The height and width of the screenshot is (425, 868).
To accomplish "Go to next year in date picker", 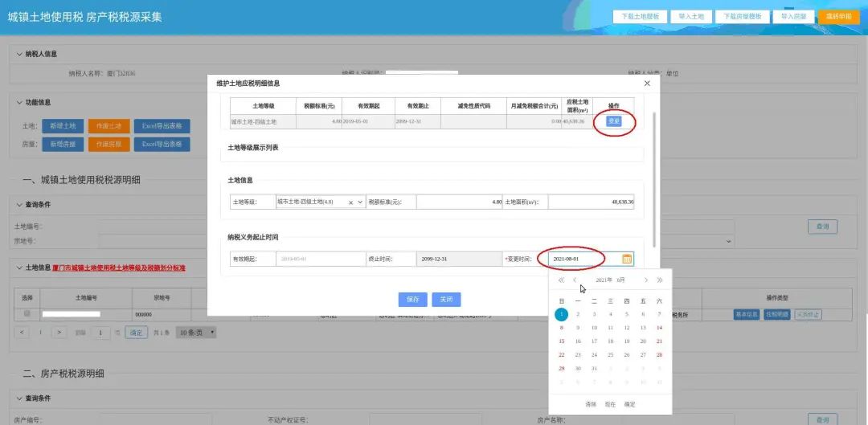I will point(659,280).
